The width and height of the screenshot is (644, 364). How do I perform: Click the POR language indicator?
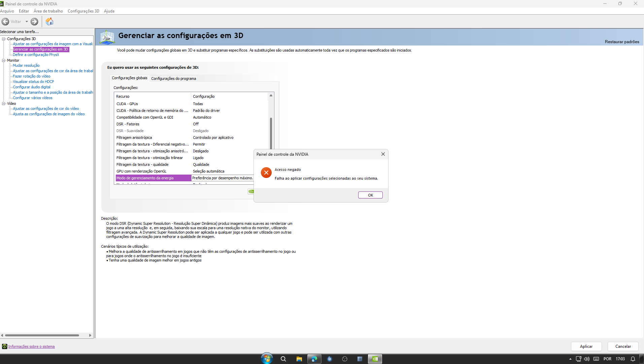pyautogui.click(x=607, y=359)
